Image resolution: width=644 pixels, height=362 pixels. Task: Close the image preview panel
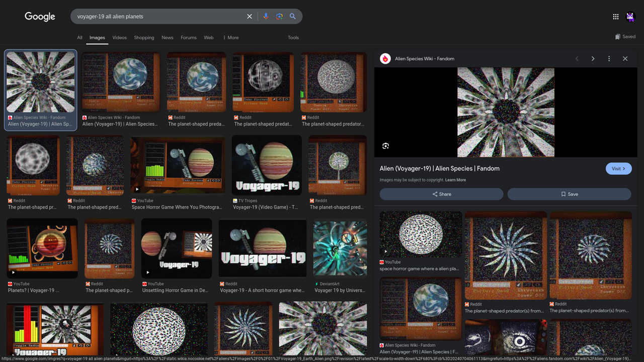point(625,59)
